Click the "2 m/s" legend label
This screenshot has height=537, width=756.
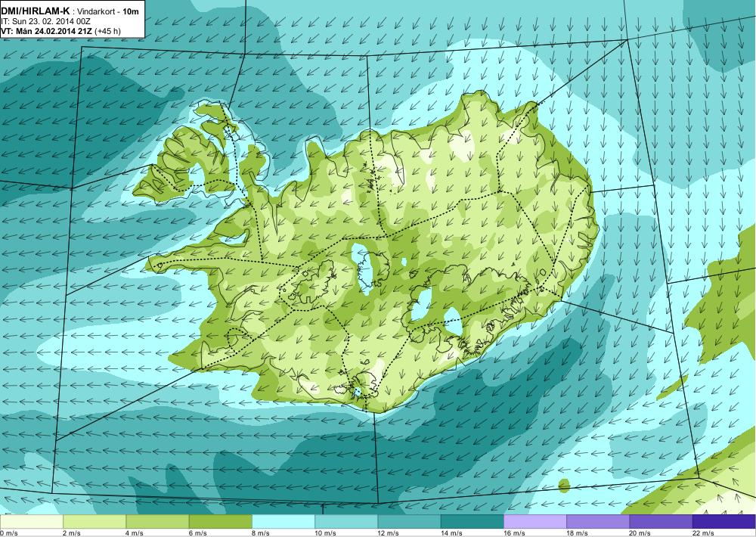(72, 533)
